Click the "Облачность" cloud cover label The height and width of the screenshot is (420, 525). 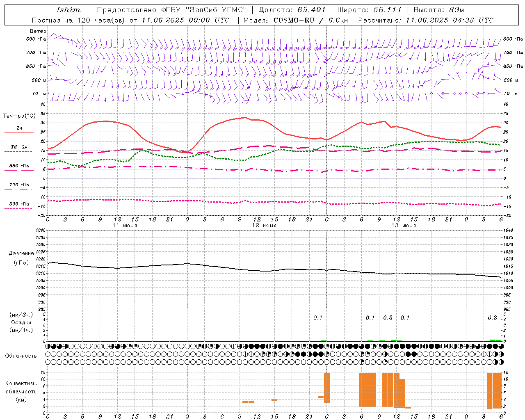tap(21, 356)
